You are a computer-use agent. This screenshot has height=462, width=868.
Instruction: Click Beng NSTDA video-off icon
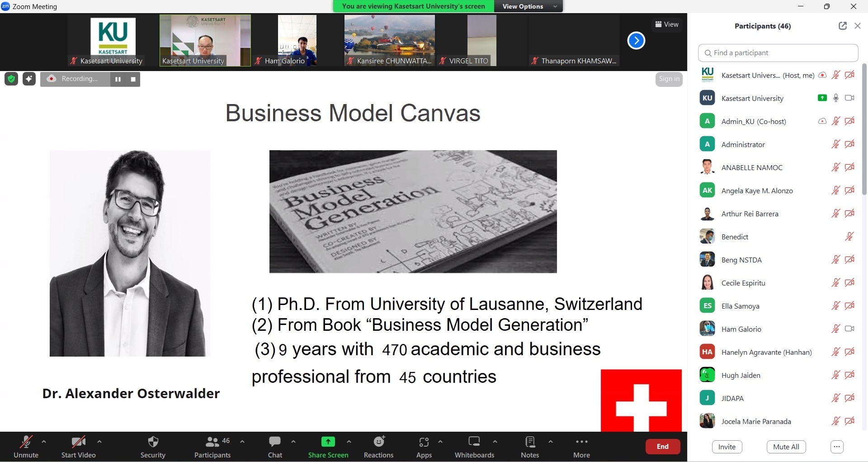(x=849, y=259)
